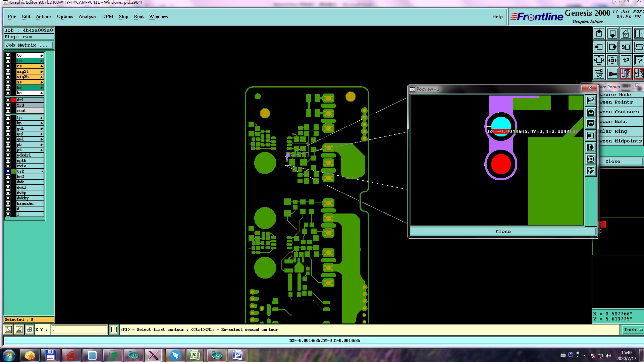Open the wrench and palette settings icon

599,74
